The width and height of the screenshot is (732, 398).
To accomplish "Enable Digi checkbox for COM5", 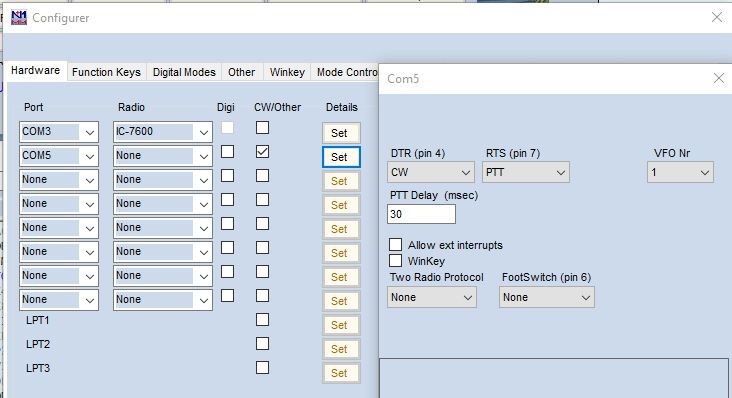I will pyautogui.click(x=227, y=152).
